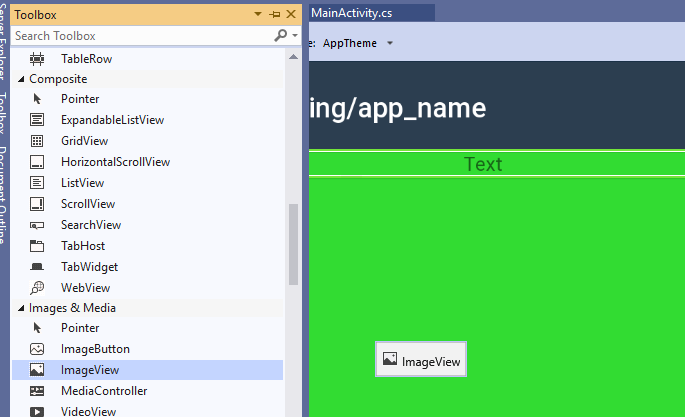Collapse the Images & Media group

(20, 308)
